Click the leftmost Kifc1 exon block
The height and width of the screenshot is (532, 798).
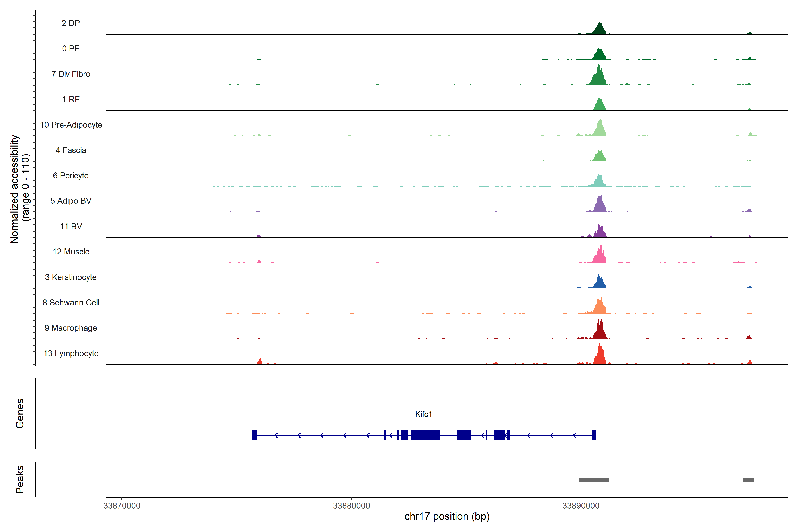coord(254,435)
